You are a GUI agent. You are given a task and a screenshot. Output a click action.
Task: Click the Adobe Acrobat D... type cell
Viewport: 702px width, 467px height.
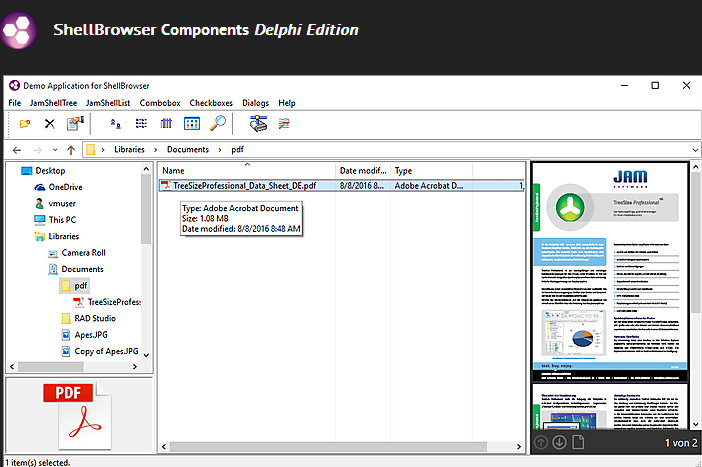[428, 186]
